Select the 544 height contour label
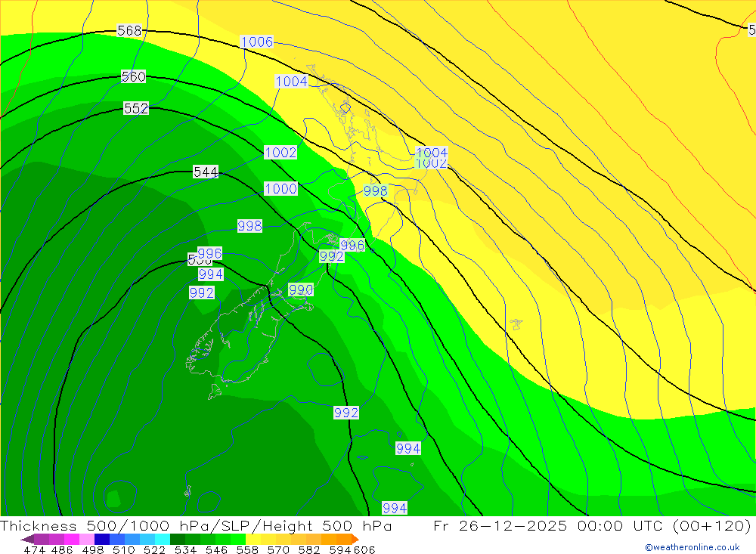Screen dimensions: 756x554 [206, 172]
